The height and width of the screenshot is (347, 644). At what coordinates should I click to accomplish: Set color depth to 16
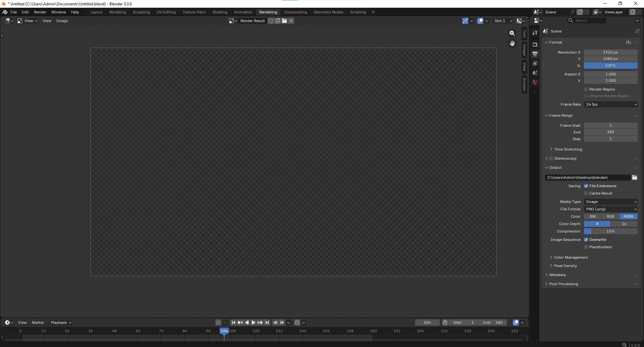point(624,224)
